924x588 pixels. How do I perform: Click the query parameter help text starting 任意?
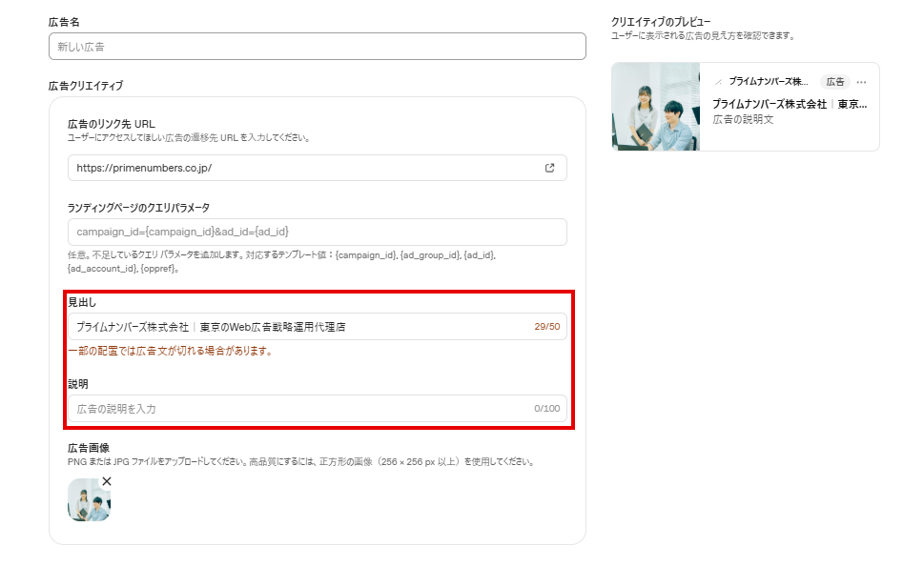[281, 261]
